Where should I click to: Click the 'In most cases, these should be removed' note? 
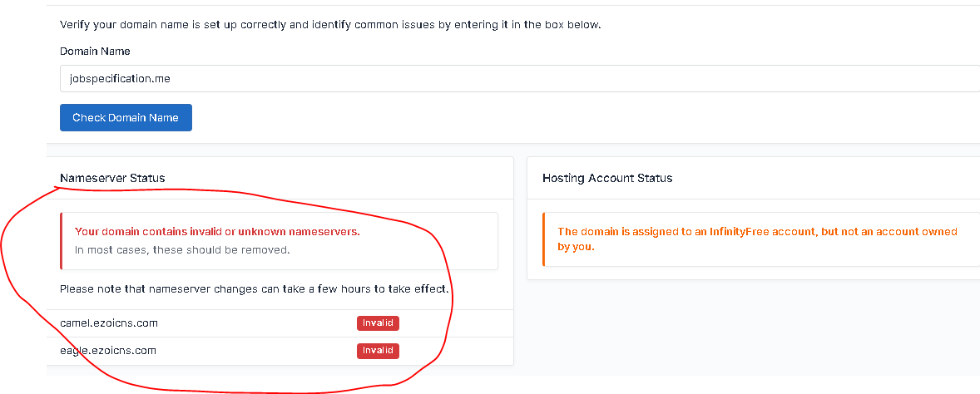(x=182, y=250)
